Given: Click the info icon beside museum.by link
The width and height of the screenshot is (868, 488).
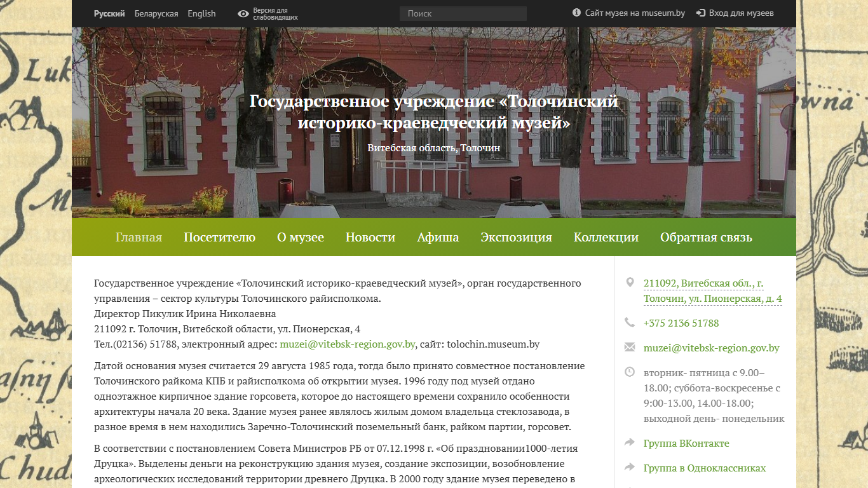Looking at the screenshot, I should tap(576, 13).
